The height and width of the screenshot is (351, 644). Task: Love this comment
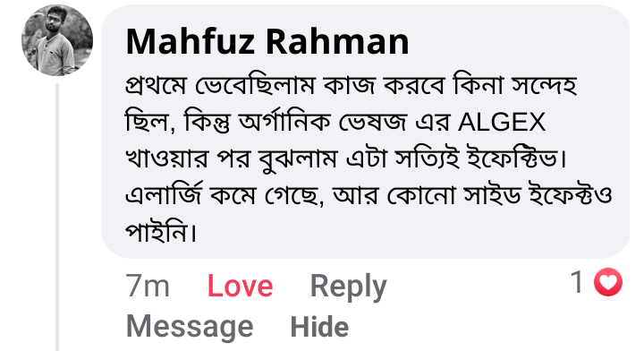[x=241, y=286]
